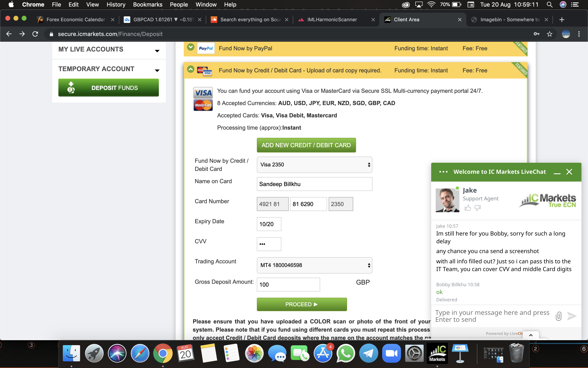The height and width of the screenshot is (368, 588).
Task: Open Chrome from the Dock
Action: pyautogui.click(x=163, y=353)
